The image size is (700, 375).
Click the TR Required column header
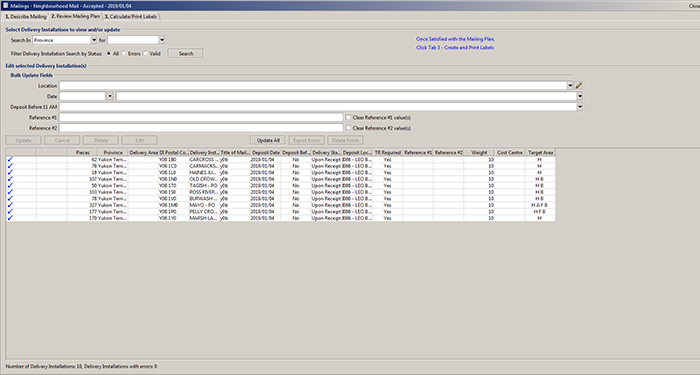tap(388, 153)
